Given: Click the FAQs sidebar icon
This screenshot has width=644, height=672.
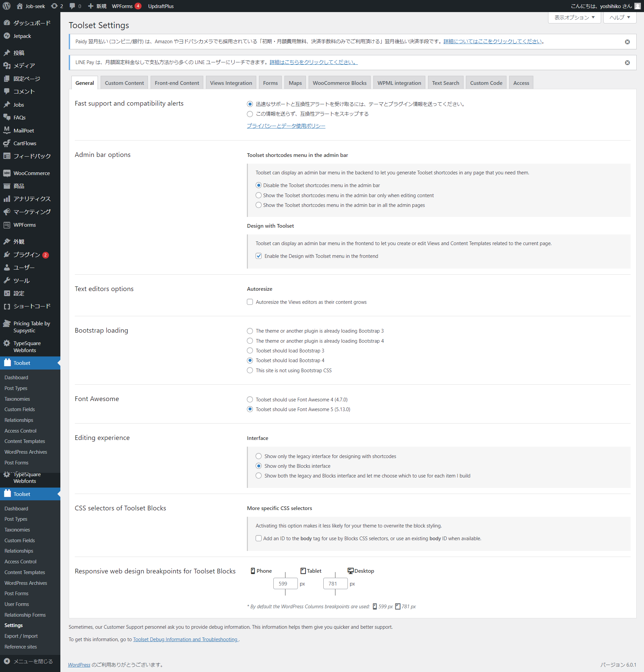Looking at the screenshot, I should [7, 117].
